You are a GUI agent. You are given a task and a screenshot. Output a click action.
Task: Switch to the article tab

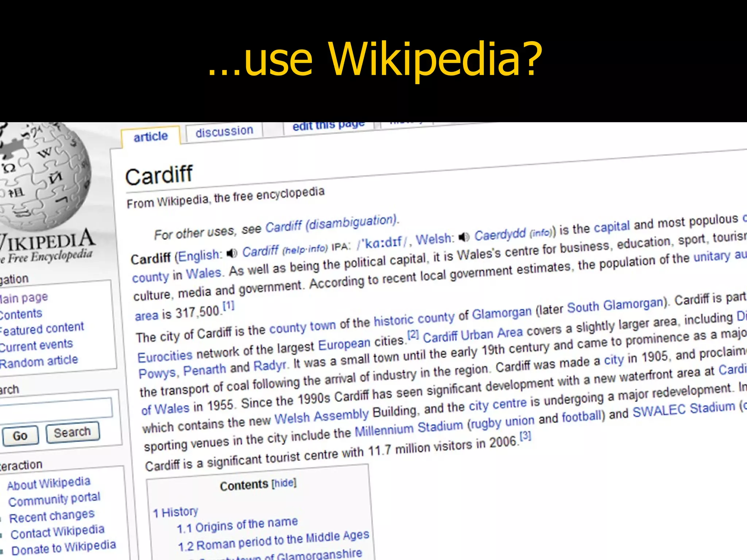[151, 137]
